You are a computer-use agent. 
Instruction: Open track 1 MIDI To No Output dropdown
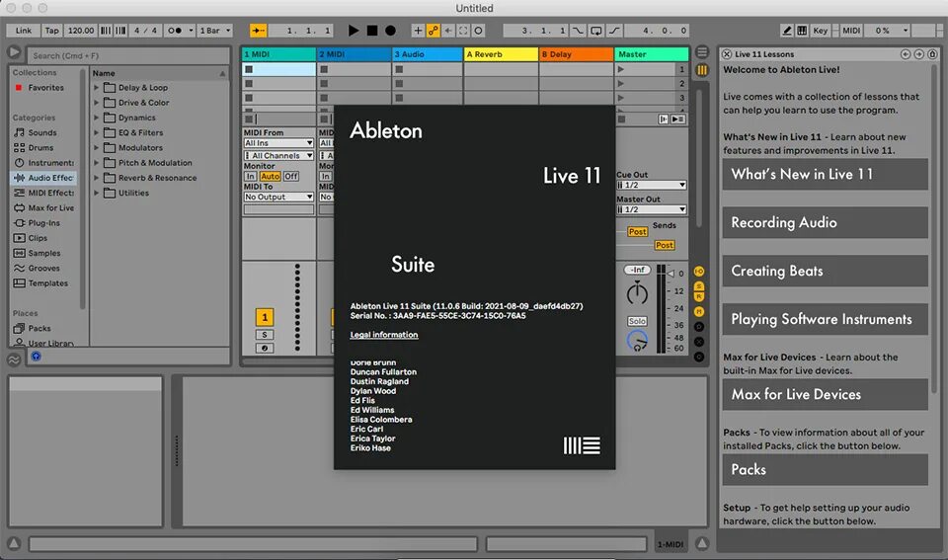[x=278, y=197]
